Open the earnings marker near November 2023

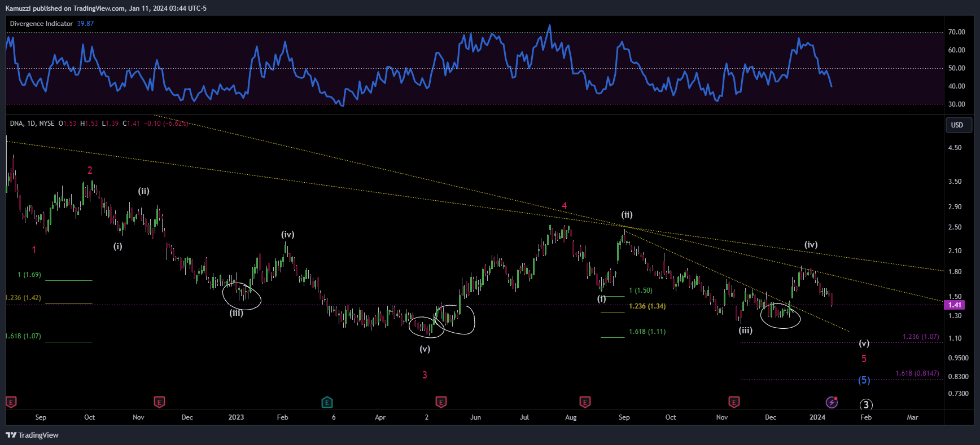(x=734, y=402)
